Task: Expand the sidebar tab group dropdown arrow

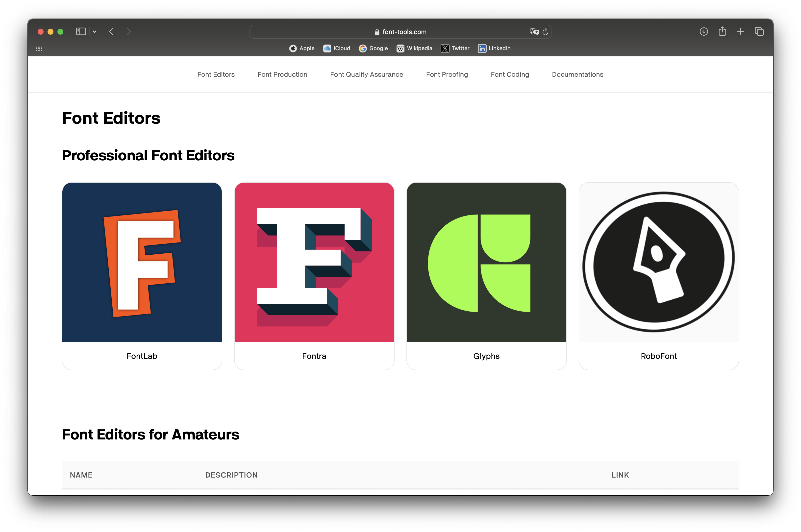Action: [x=95, y=32]
